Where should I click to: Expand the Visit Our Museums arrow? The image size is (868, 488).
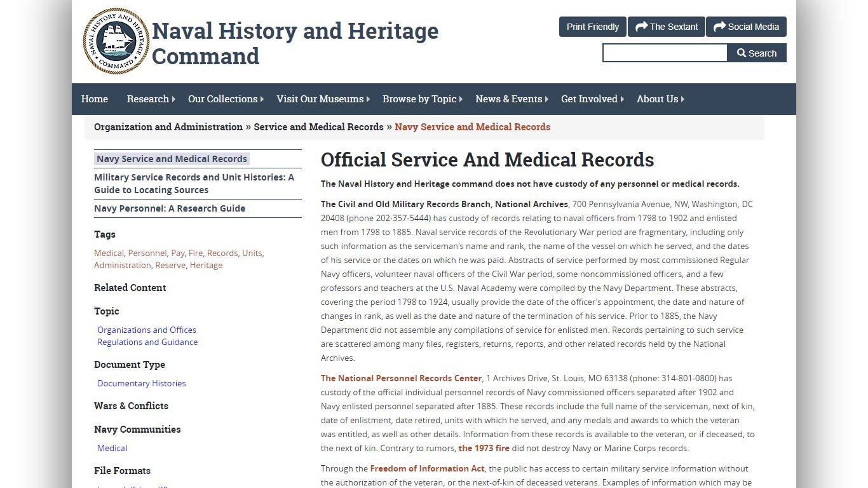(x=369, y=99)
